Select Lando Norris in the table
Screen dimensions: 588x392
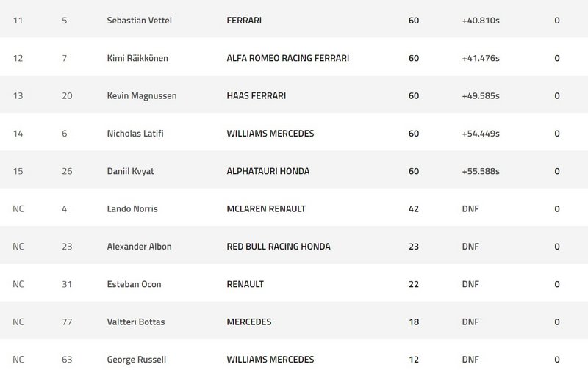coord(132,209)
